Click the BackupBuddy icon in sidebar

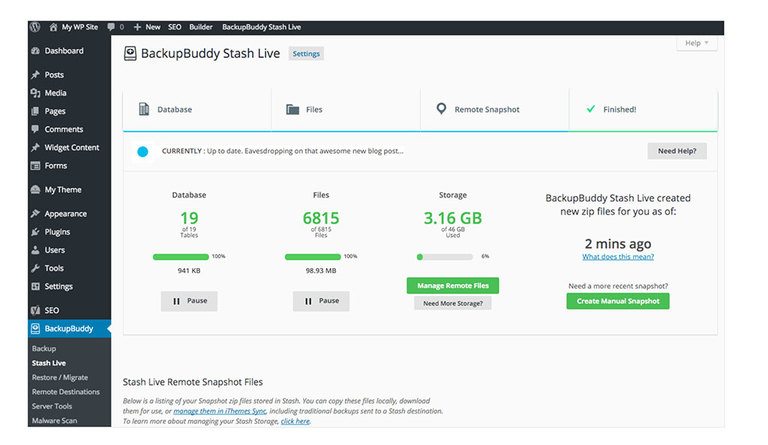point(35,328)
